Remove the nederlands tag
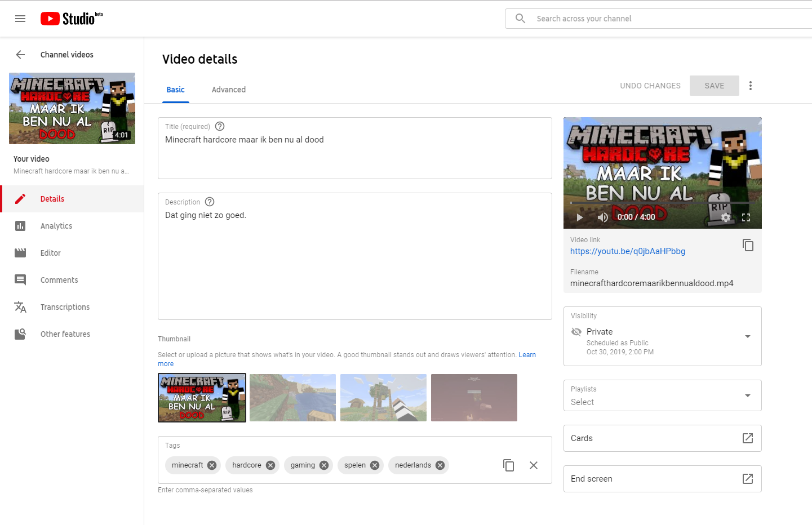812x525 pixels. click(x=440, y=465)
